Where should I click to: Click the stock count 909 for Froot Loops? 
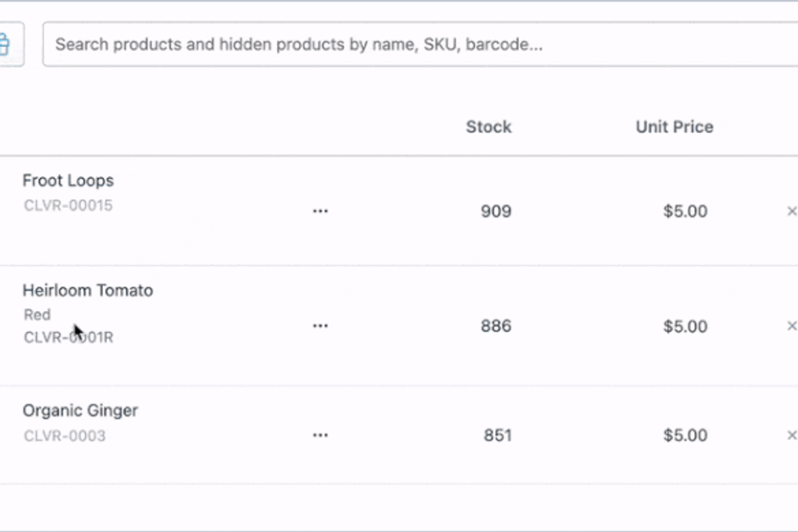495,211
